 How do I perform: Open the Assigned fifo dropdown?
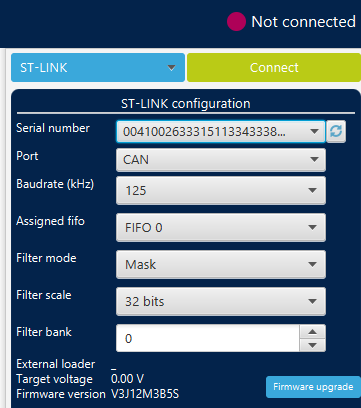coord(221,228)
